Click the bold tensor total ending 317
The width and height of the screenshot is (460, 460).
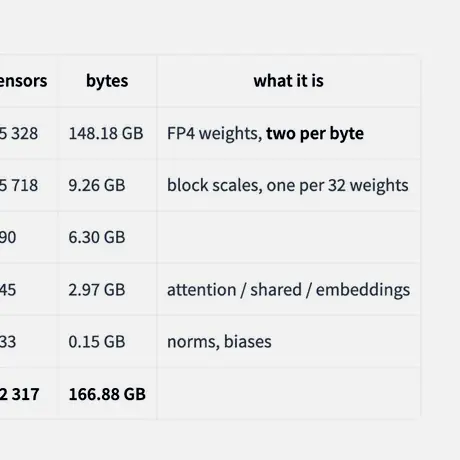pyautogui.click(x=19, y=394)
